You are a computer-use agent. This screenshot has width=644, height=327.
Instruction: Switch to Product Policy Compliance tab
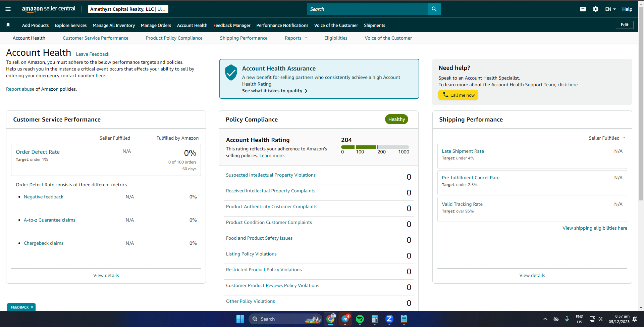(174, 38)
